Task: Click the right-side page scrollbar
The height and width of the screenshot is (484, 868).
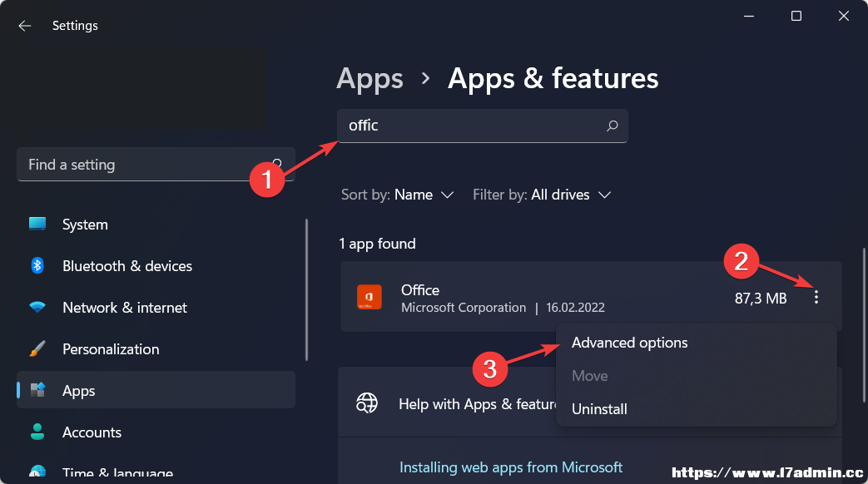Action: point(864,325)
